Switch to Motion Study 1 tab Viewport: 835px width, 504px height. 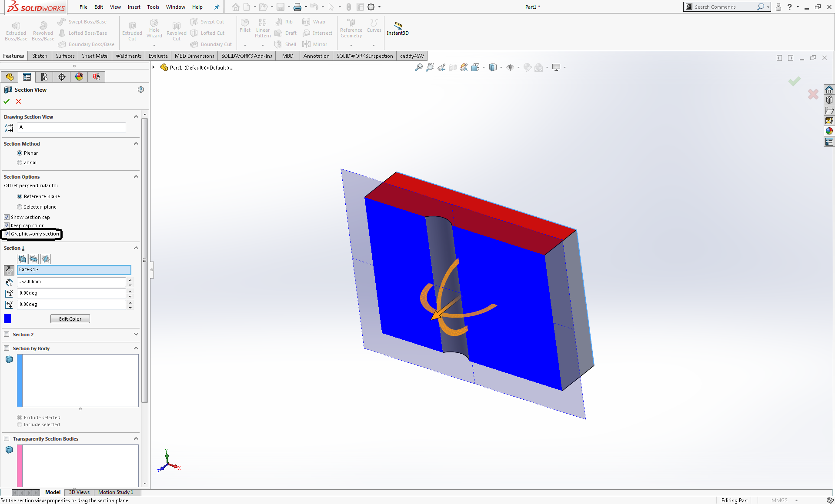click(x=116, y=492)
